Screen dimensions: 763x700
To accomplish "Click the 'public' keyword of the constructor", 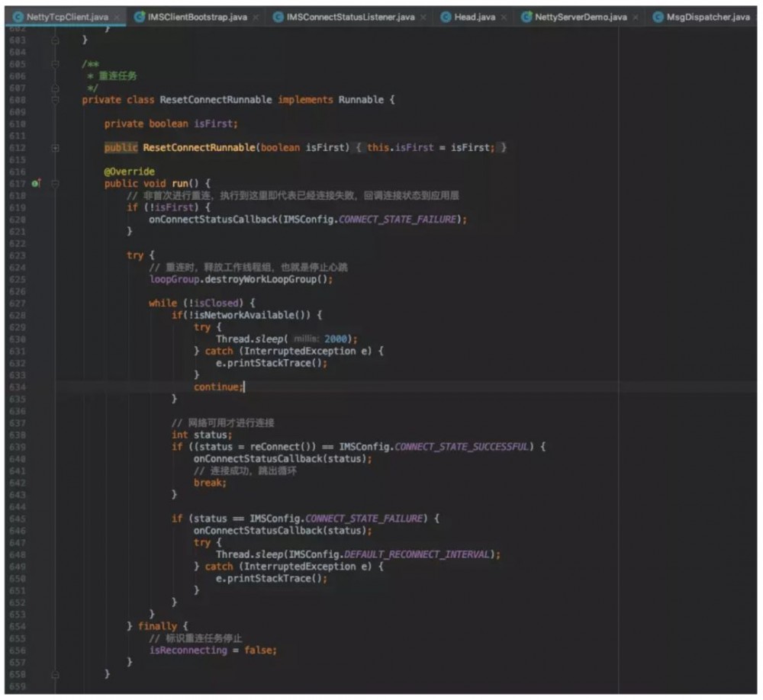I will coord(121,147).
